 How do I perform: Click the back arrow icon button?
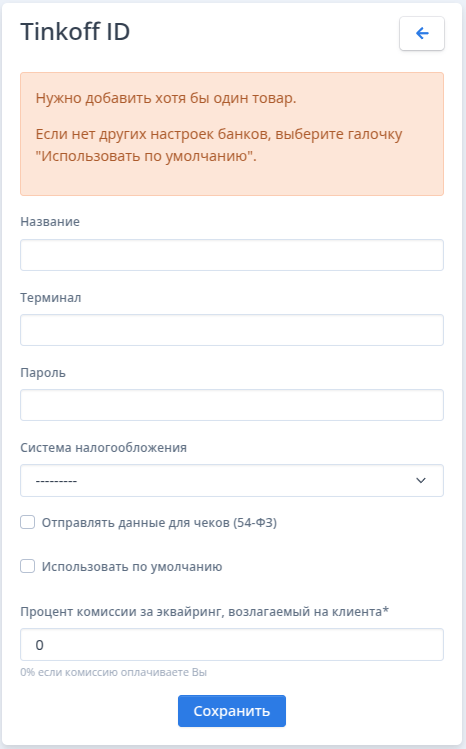[422, 33]
